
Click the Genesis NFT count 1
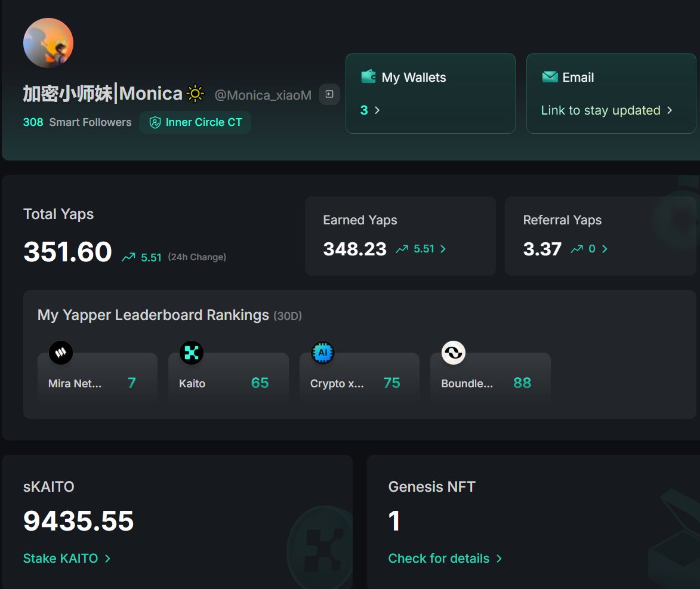point(394,521)
